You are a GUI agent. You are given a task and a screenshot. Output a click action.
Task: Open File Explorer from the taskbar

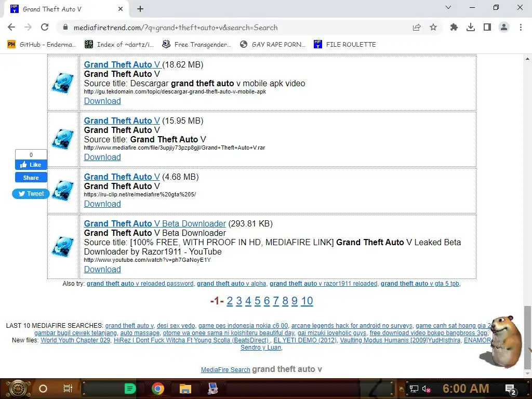click(185, 389)
